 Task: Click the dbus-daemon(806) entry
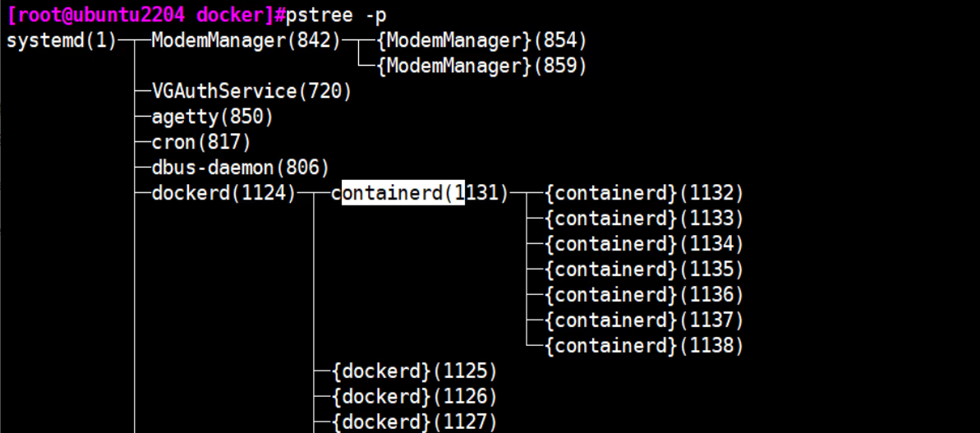[240, 168]
